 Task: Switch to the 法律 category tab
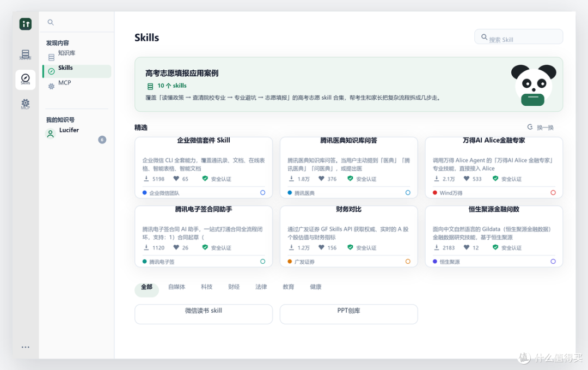tap(261, 287)
